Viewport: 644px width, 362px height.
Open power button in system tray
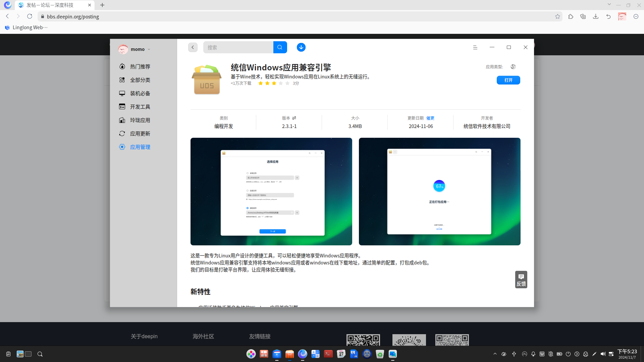pyautogui.click(x=568, y=354)
